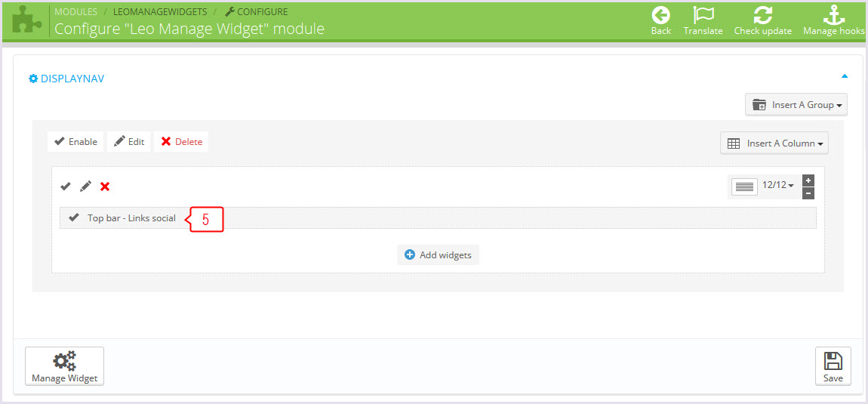Click the Save button
The image size is (868, 404).
point(833,365)
